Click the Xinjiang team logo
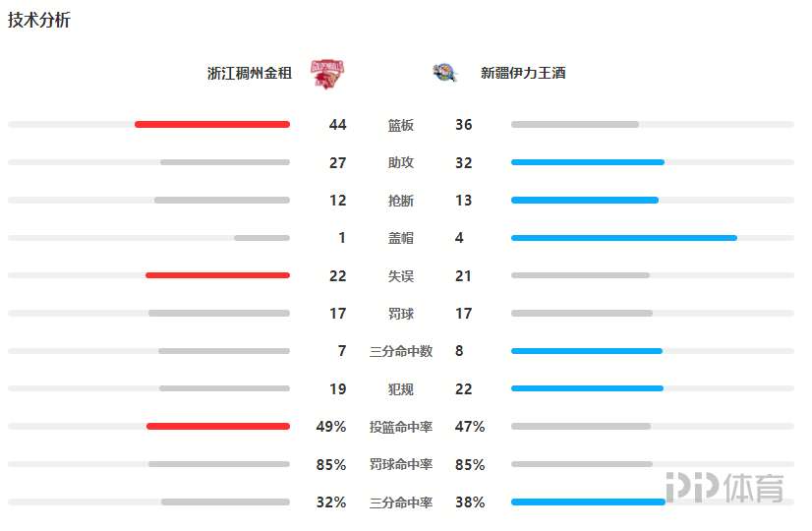 444,73
